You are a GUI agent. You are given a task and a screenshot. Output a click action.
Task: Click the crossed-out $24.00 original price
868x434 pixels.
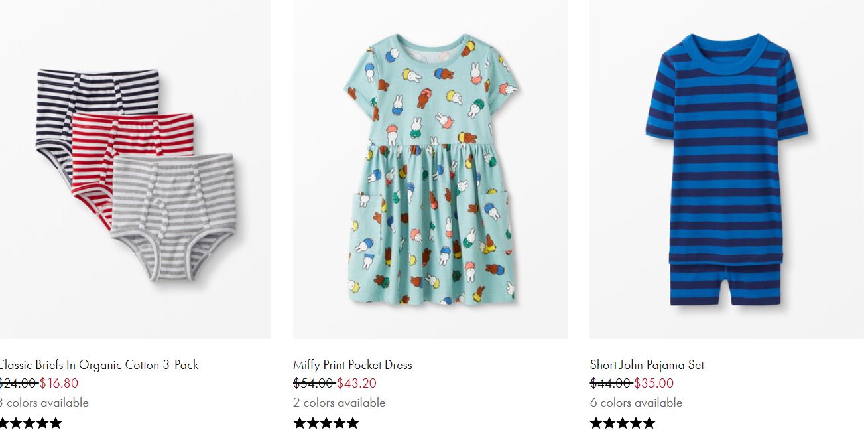tap(18, 383)
